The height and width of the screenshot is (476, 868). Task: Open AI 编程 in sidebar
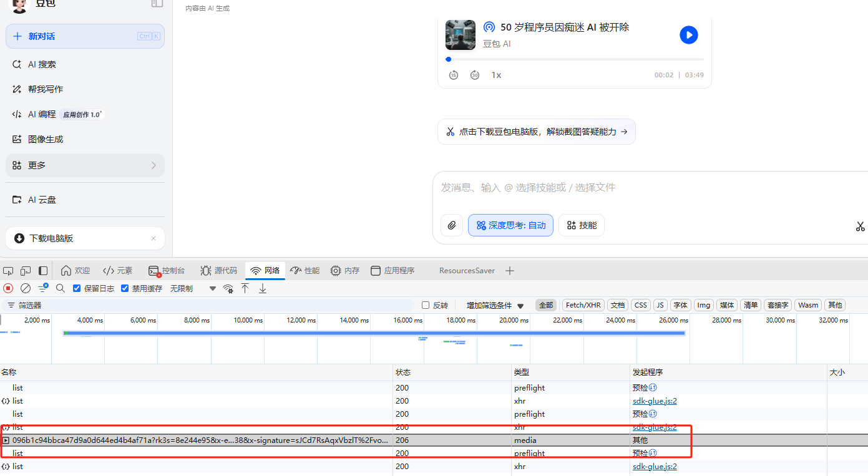85,114
